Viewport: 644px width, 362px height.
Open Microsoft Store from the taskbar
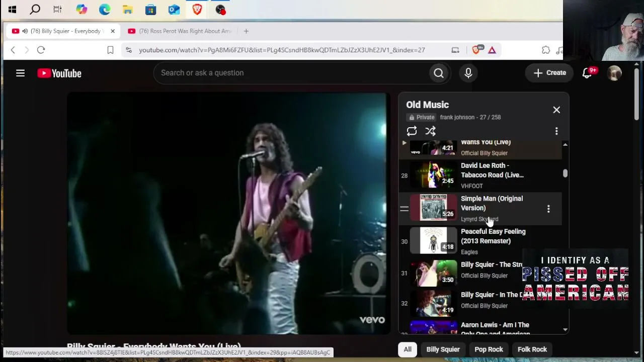point(150,9)
